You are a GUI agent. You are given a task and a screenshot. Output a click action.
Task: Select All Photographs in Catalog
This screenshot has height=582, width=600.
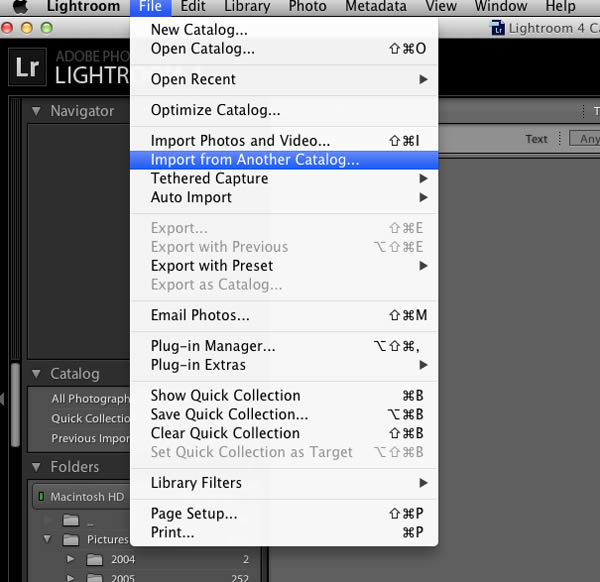tap(90, 399)
